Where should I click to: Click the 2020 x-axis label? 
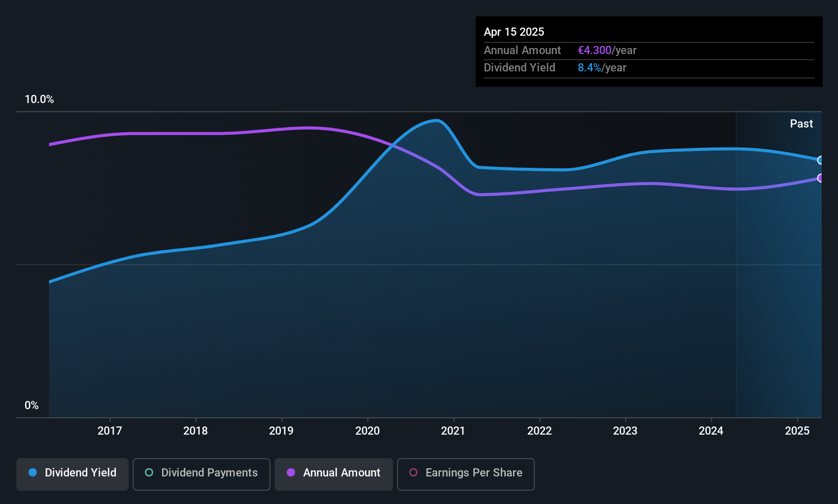367,431
